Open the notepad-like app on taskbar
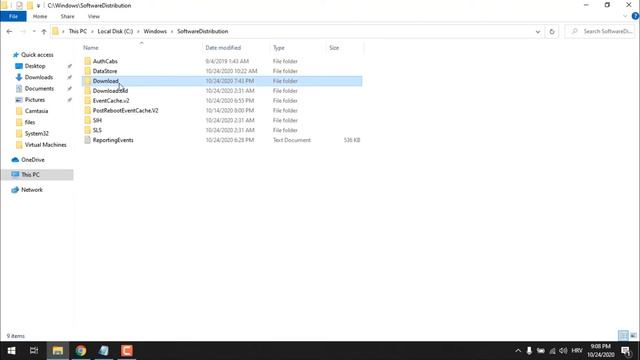The width and height of the screenshot is (640, 360). pos(104,351)
